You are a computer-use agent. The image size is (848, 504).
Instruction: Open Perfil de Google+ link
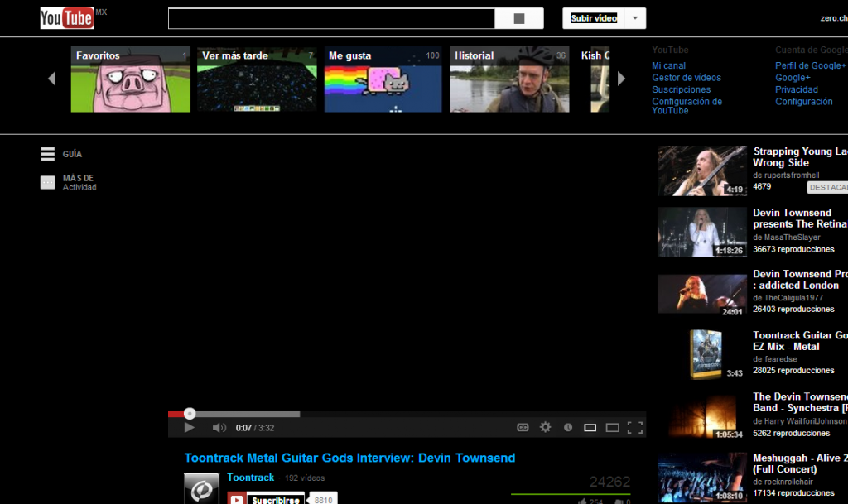click(x=810, y=65)
